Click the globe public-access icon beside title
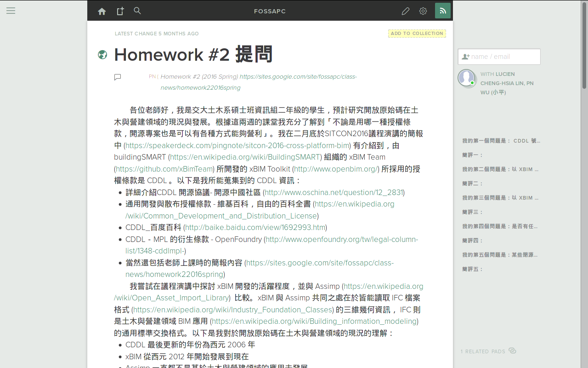 (x=102, y=55)
